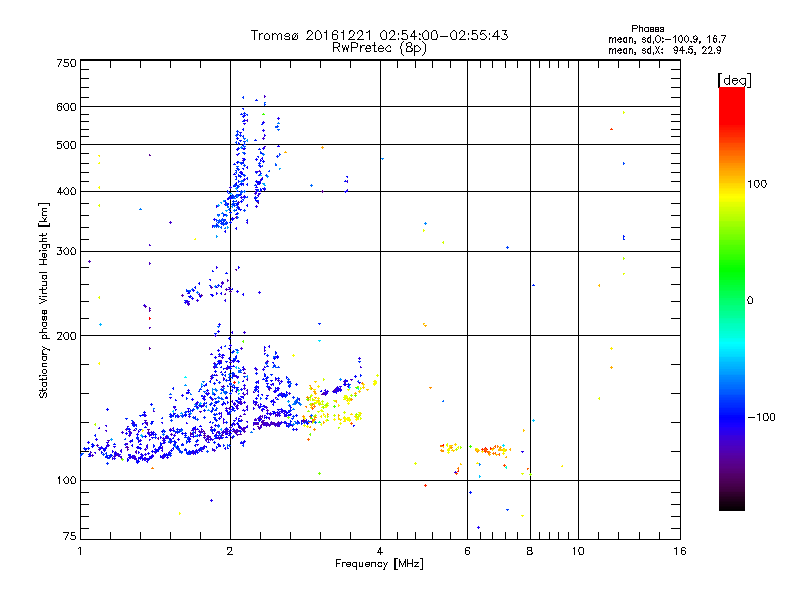Click the colorbar label '100'
Viewport: 800px width, 600px height.
point(757,184)
